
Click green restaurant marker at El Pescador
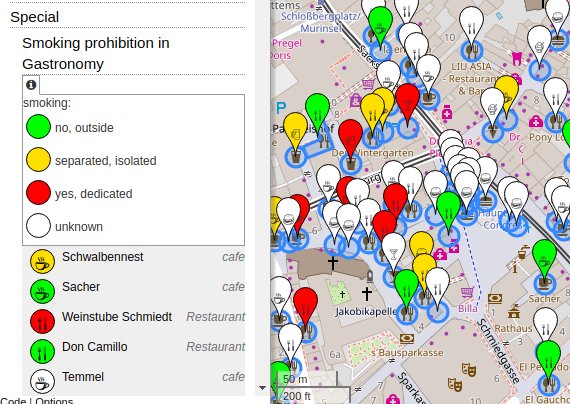tap(549, 358)
